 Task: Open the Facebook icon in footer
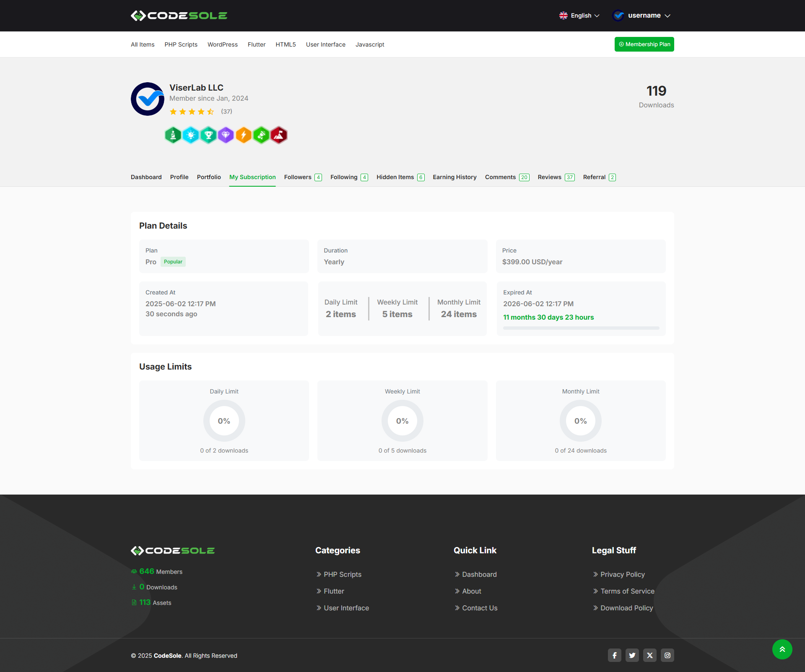(x=614, y=655)
